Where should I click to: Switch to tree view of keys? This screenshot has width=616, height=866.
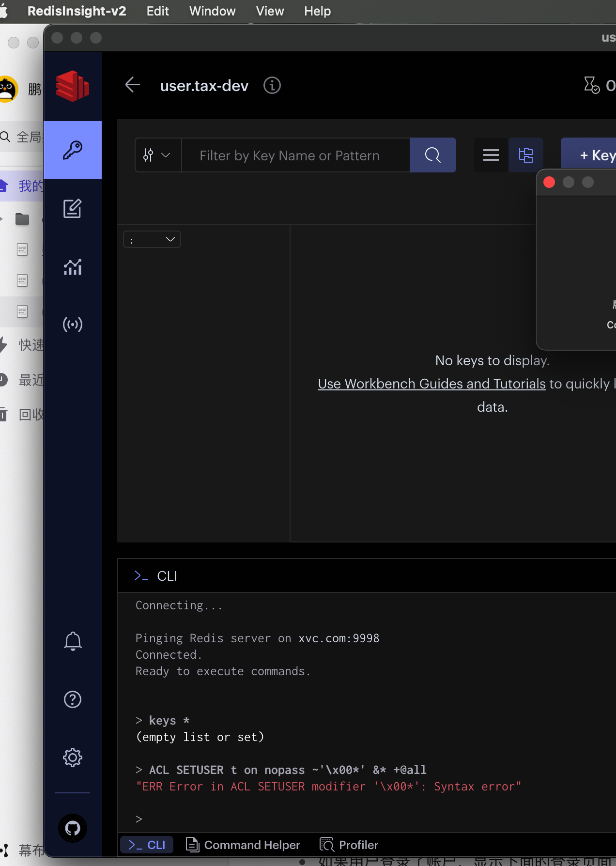[525, 155]
